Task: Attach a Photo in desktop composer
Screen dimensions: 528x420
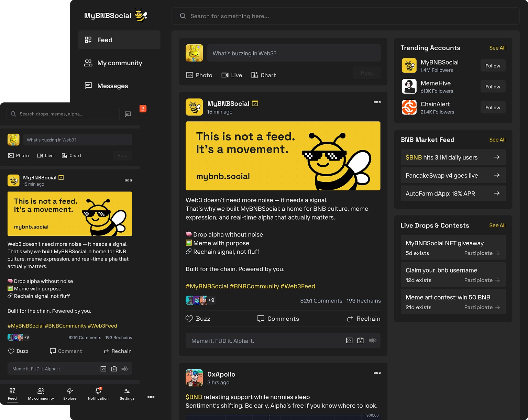Action: pyautogui.click(x=199, y=75)
